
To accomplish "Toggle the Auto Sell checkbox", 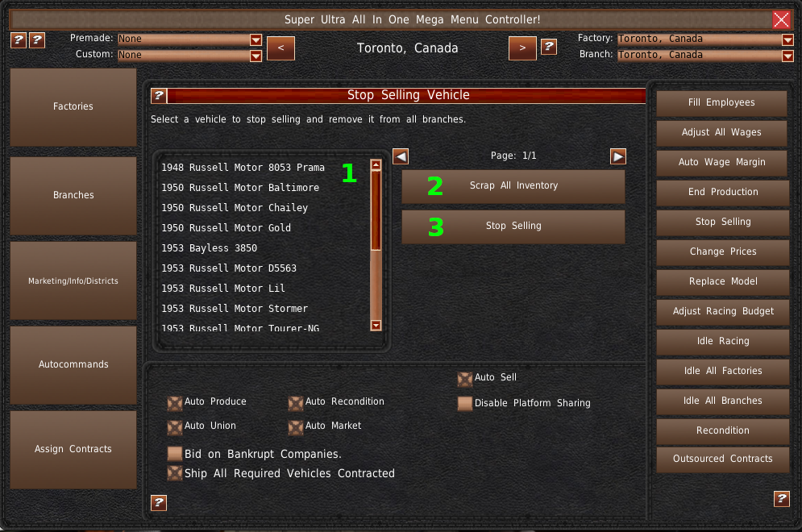I will (464, 379).
